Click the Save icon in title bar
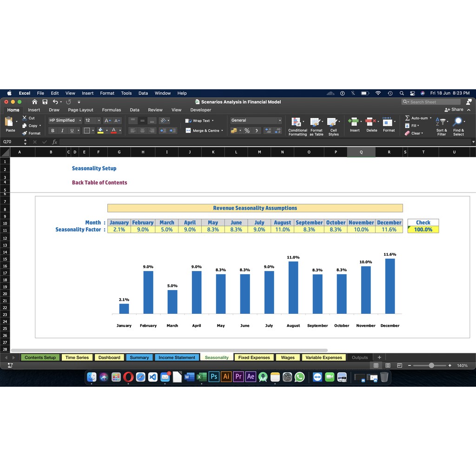This screenshot has height=476, width=476. [45, 102]
